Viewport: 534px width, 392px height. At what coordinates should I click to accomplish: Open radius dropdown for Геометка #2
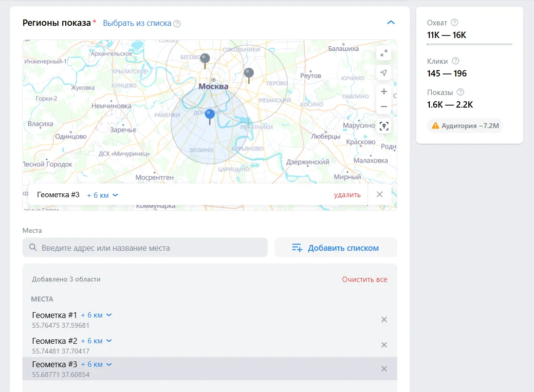pos(96,341)
